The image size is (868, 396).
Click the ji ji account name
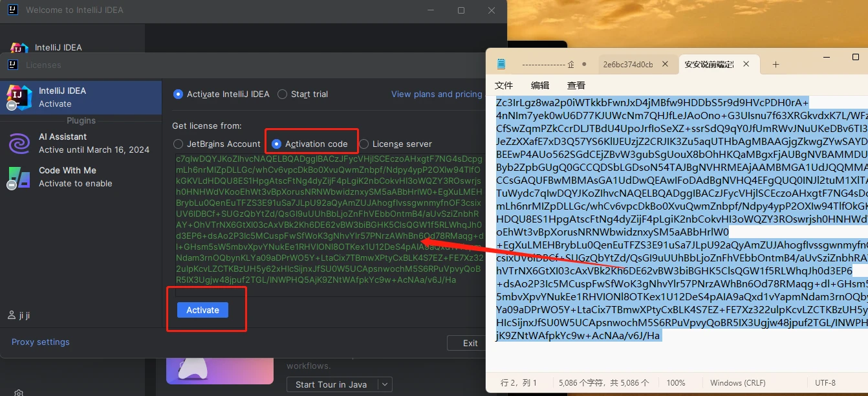24,316
